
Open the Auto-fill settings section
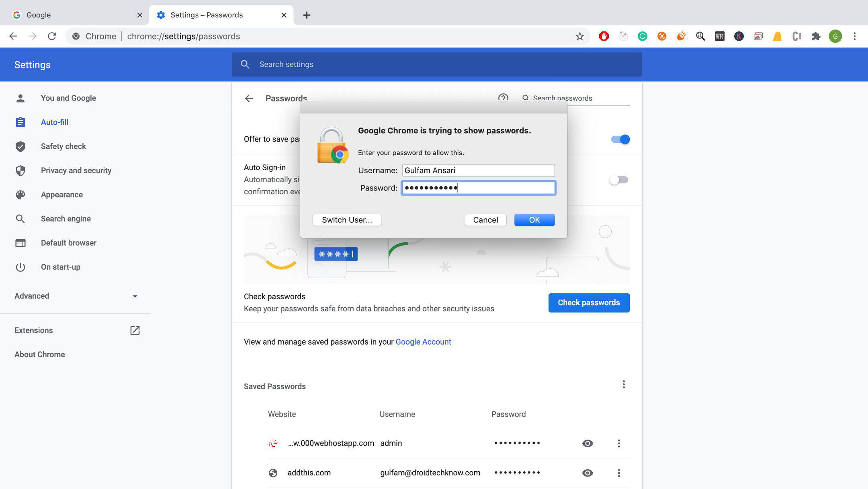click(x=55, y=122)
